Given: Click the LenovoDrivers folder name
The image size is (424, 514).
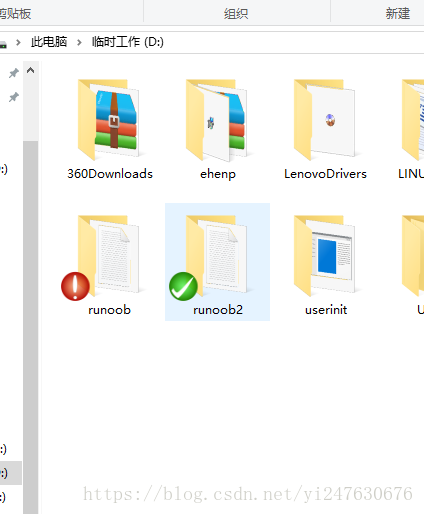Looking at the screenshot, I should (325, 174).
